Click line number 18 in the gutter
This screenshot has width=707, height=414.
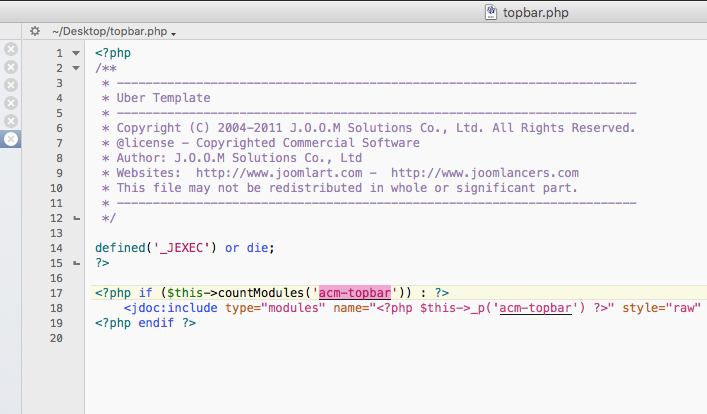56,308
